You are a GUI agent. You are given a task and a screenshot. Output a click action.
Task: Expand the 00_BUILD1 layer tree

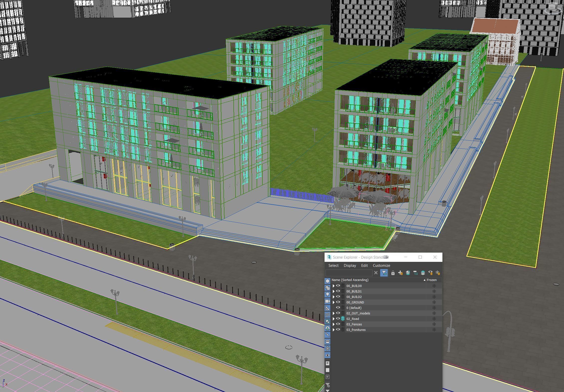coord(334,291)
